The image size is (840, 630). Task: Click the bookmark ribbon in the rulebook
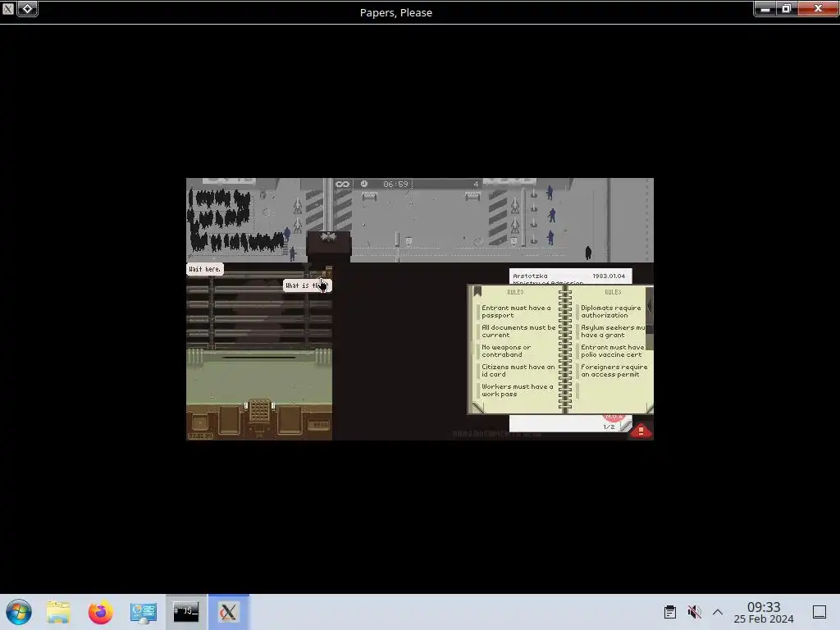tap(477, 291)
